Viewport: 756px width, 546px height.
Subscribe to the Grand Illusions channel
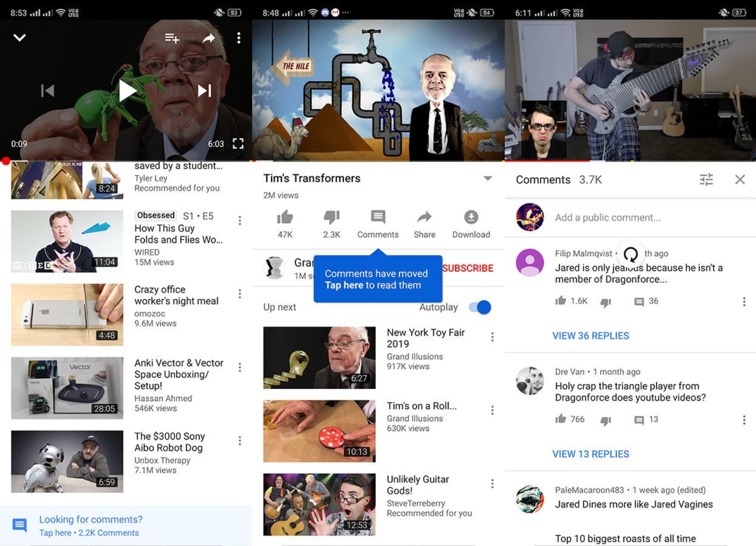point(467,268)
